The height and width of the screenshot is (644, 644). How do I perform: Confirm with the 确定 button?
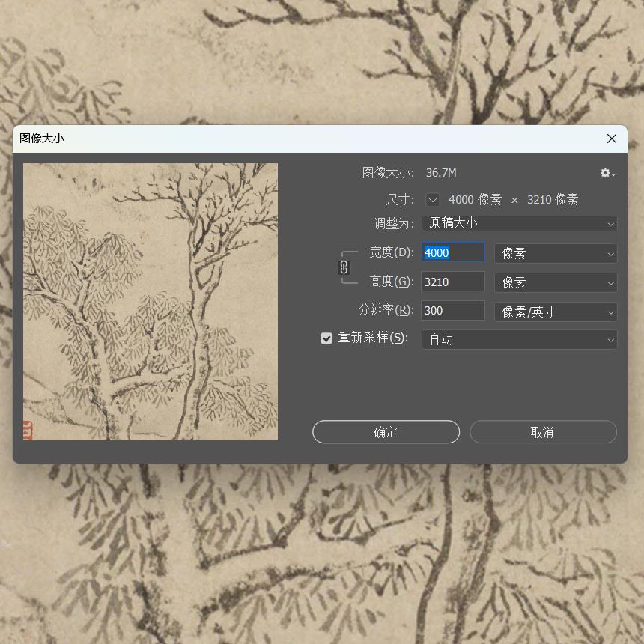point(386,431)
